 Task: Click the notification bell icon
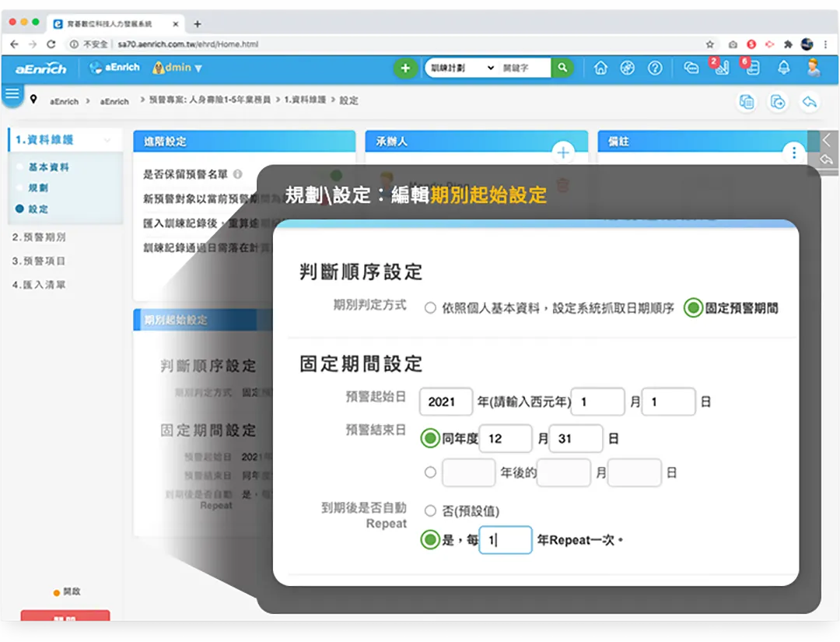784,68
